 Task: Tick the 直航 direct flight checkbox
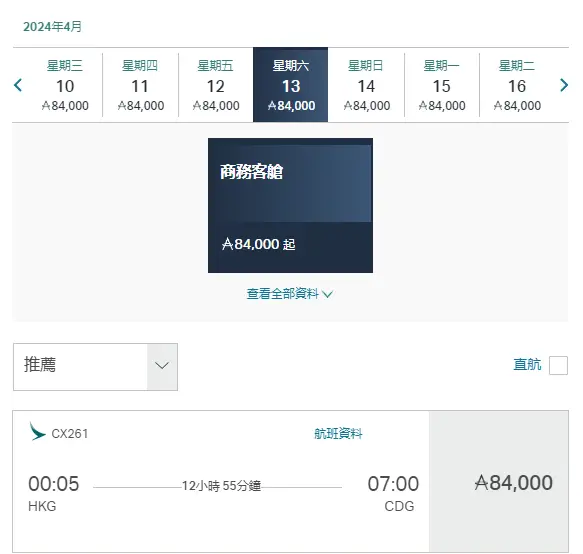pos(558,365)
